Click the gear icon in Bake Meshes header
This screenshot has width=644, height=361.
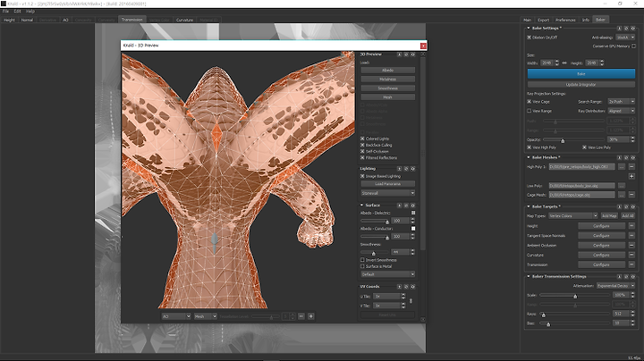633,157
